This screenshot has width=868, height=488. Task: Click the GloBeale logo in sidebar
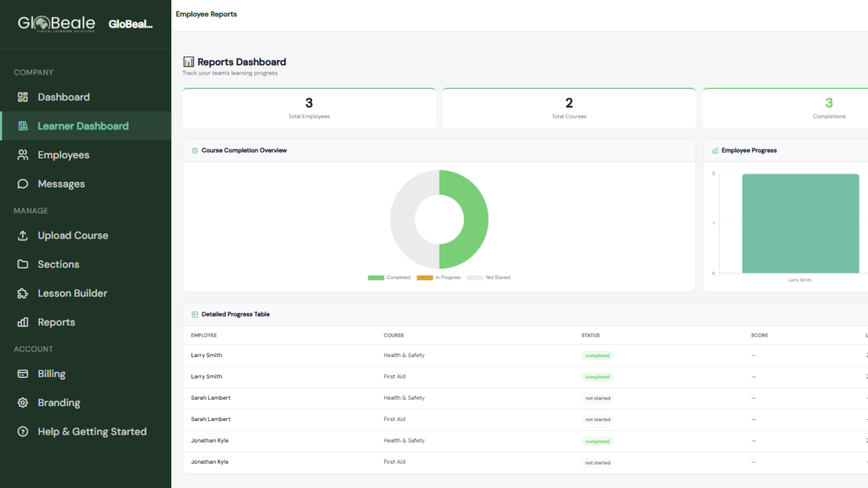[x=57, y=23]
